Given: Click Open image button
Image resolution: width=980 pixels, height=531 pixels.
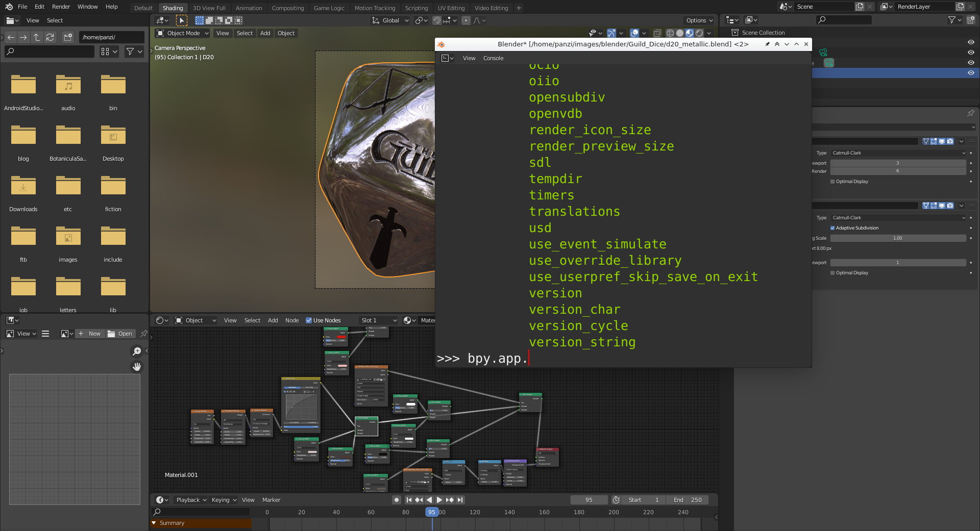Looking at the screenshot, I should (120, 334).
